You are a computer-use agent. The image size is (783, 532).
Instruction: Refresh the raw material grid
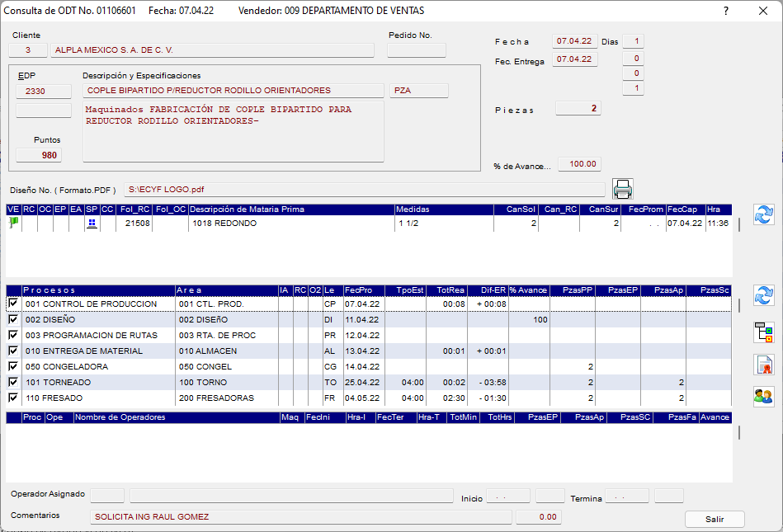coord(764,214)
